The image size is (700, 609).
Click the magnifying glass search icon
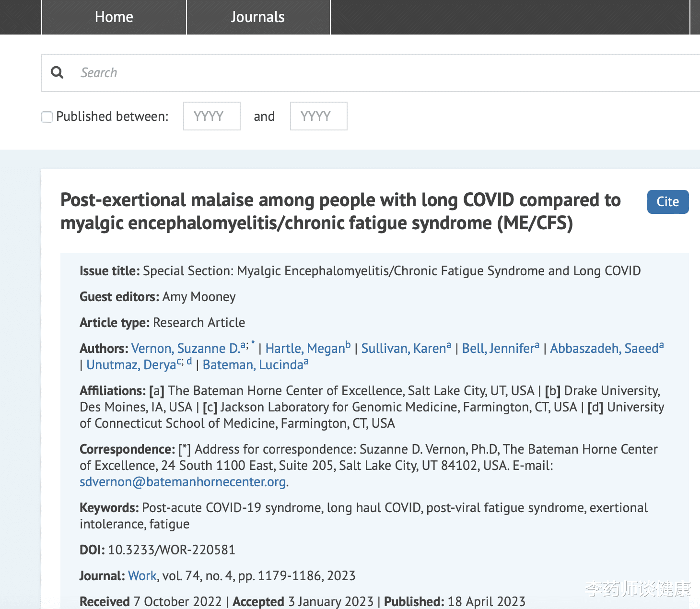tap(57, 72)
